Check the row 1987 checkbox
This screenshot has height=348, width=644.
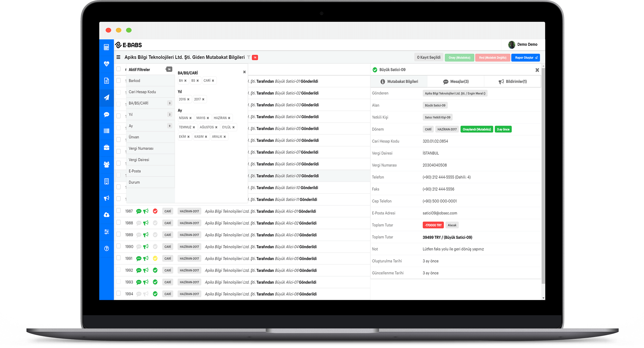tap(119, 211)
